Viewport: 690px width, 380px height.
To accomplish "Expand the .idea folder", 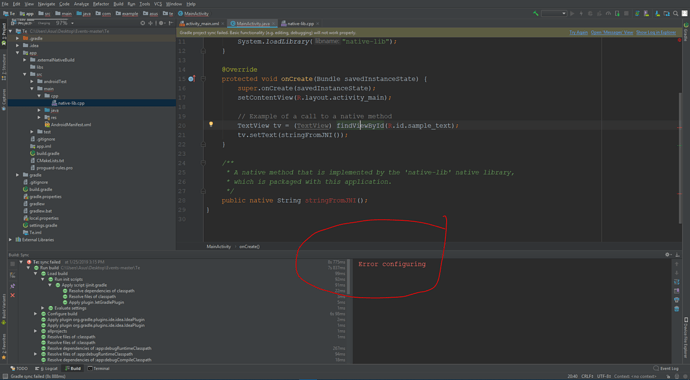I will (x=18, y=46).
